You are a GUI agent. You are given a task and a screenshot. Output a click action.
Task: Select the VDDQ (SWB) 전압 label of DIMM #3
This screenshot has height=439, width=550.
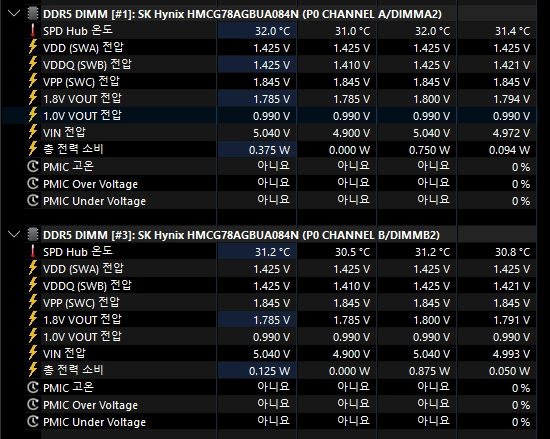[87, 286]
